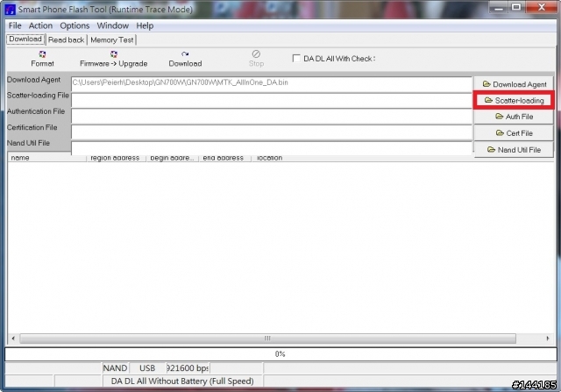561x392 pixels.
Task: Click the Download Agent path field
Action: click(272, 84)
